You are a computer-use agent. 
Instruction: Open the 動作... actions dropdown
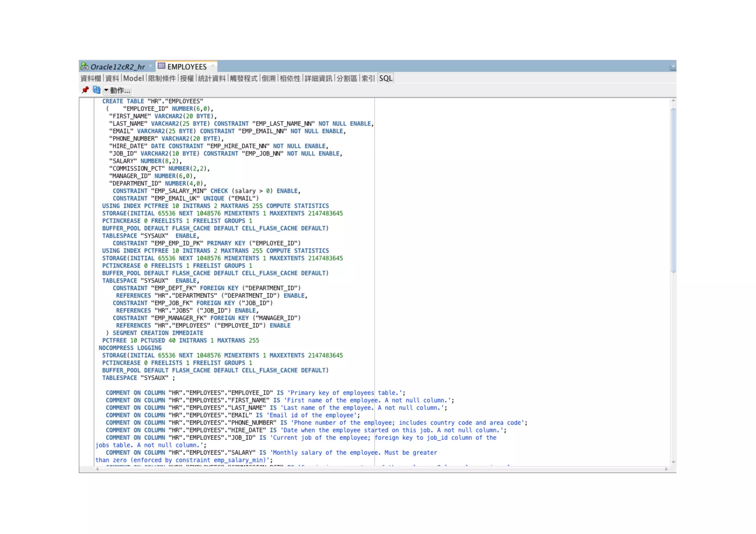pyautogui.click(x=117, y=90)
